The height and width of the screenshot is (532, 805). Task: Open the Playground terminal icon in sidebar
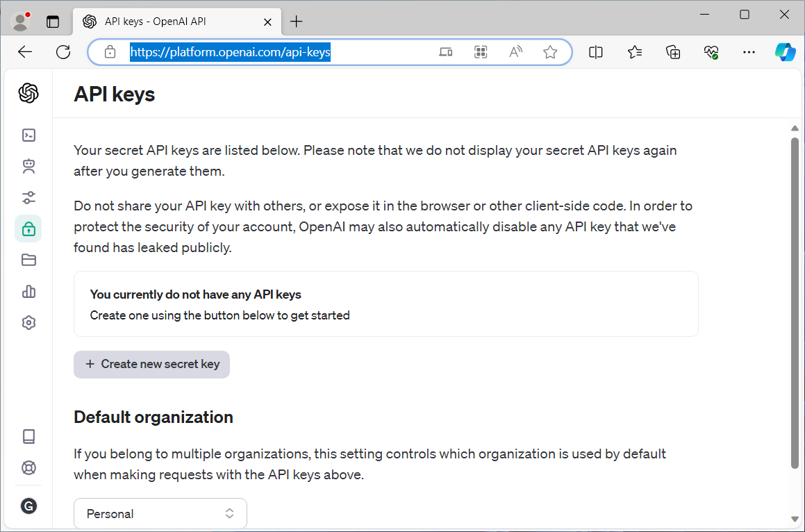pyautogui.click(x=28, y=135)
